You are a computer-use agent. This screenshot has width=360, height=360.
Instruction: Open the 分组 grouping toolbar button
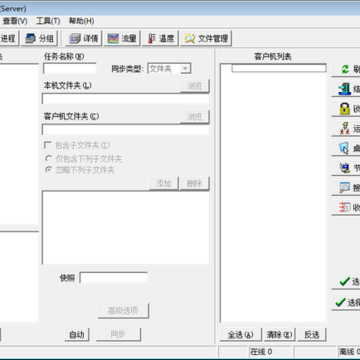point(40,38)
